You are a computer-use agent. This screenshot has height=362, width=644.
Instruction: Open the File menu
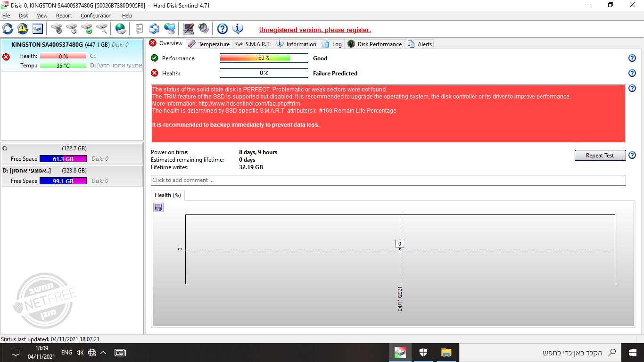click(6, 16)
